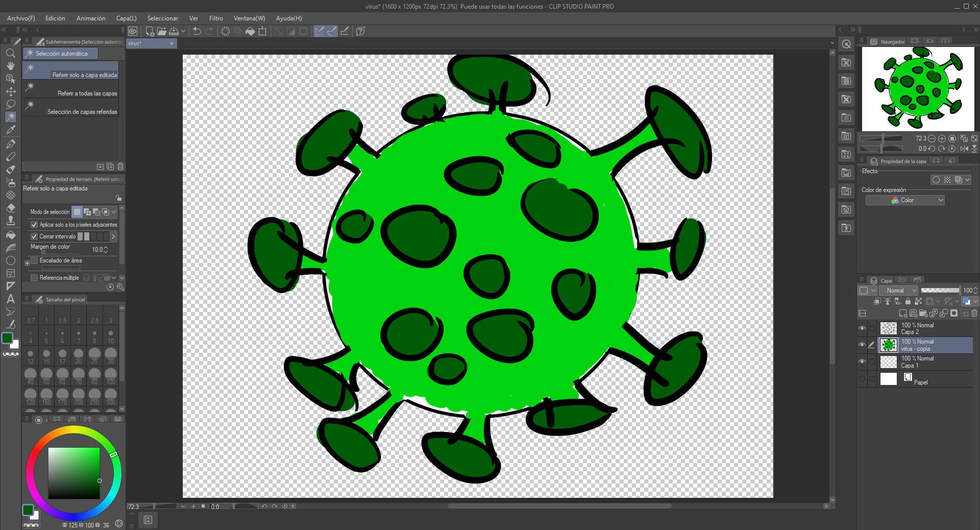Toggle tool property lock icon

click(x=118, y=198)
